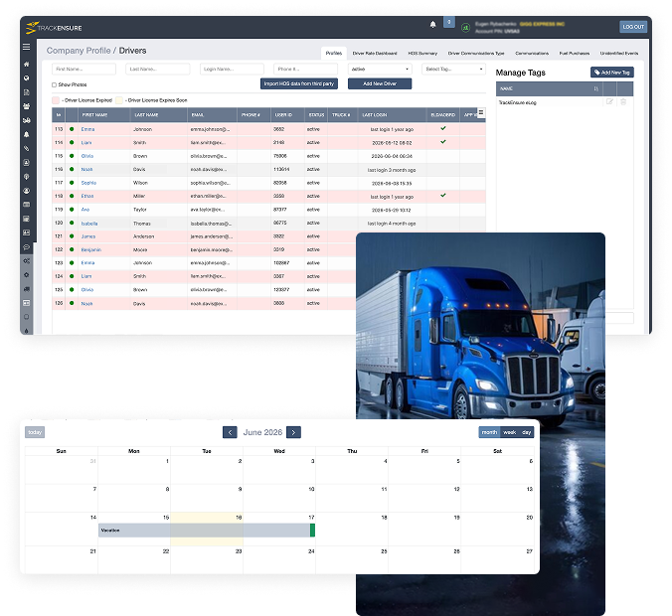Click user ID 113614 cell
This screenshot has height=616, width=672.
click(287, 170)
